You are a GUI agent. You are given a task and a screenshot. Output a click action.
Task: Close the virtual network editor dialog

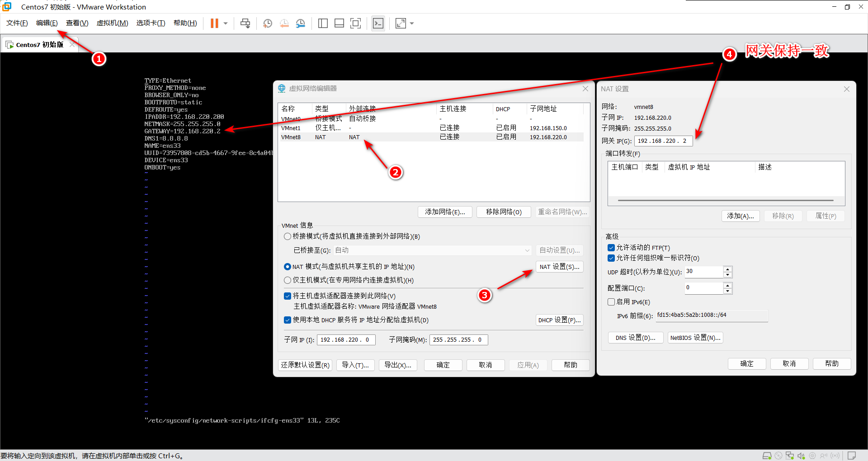point(585,89)
